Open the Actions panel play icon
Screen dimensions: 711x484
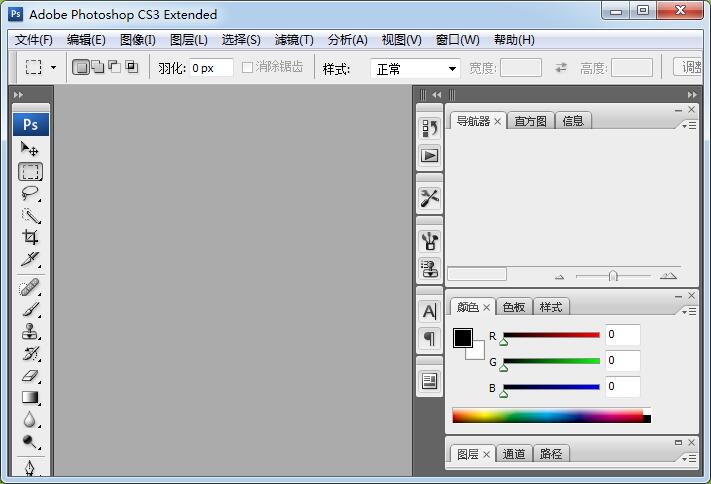coord(429,155)
